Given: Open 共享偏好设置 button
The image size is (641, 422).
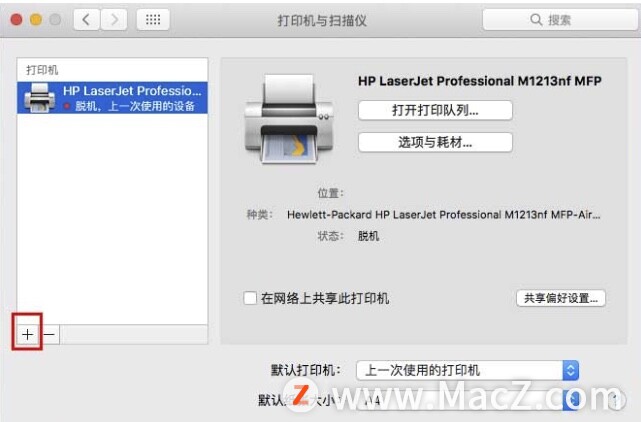Looking at the screenshot, I should [561, 298].
